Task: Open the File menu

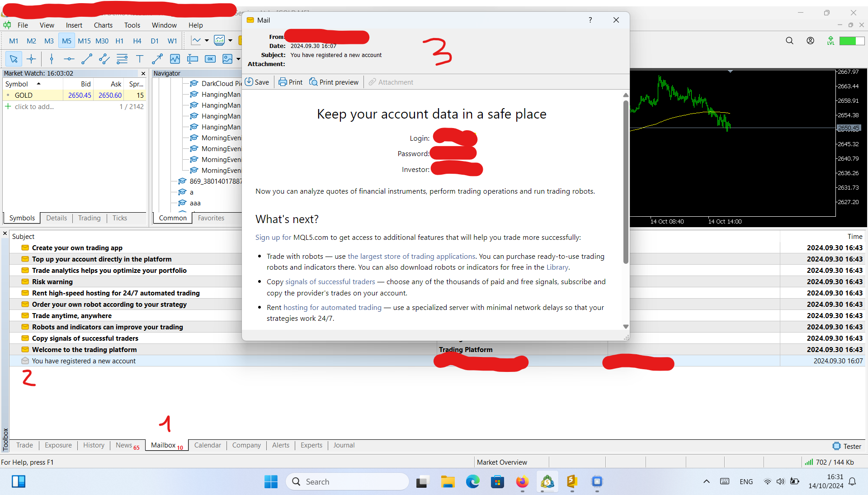Action: coord(23,25)
